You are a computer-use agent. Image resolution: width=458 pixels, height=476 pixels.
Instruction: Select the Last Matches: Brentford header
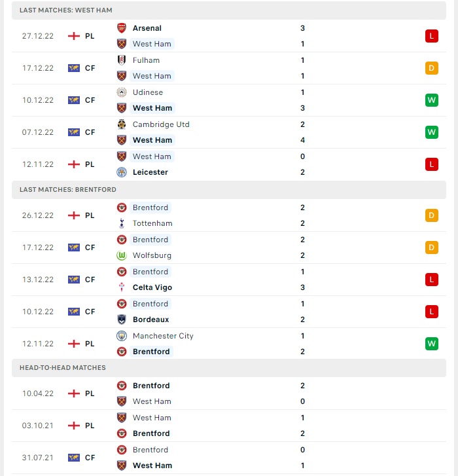tap(229, 190)
